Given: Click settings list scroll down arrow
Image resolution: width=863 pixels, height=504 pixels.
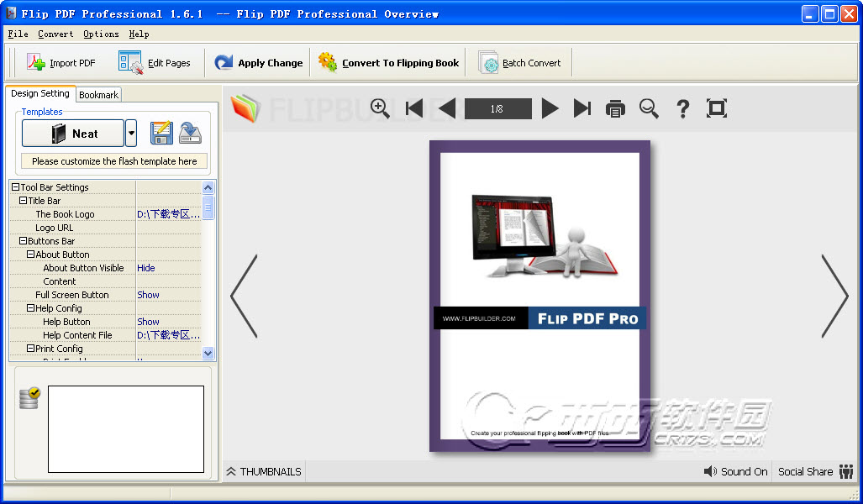Looking at the screenshot, I should tap(208, 354).
